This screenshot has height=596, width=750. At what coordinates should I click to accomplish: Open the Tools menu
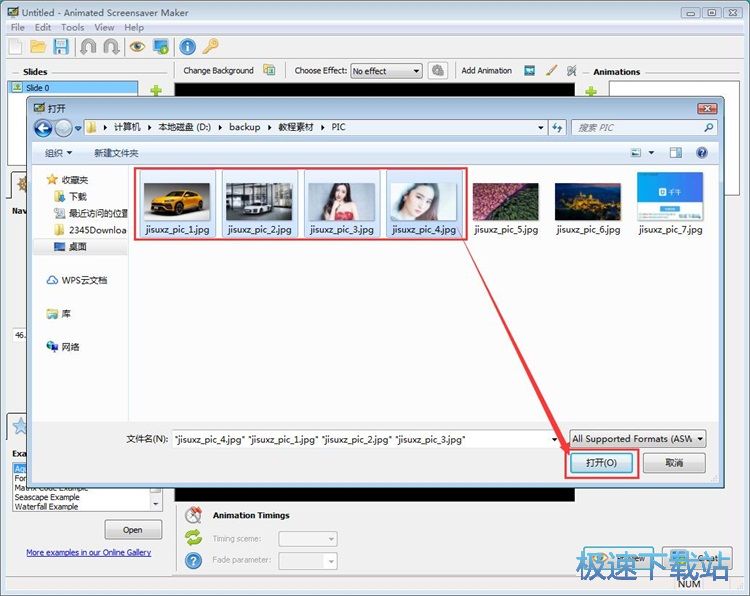click(x=73, y=27)
